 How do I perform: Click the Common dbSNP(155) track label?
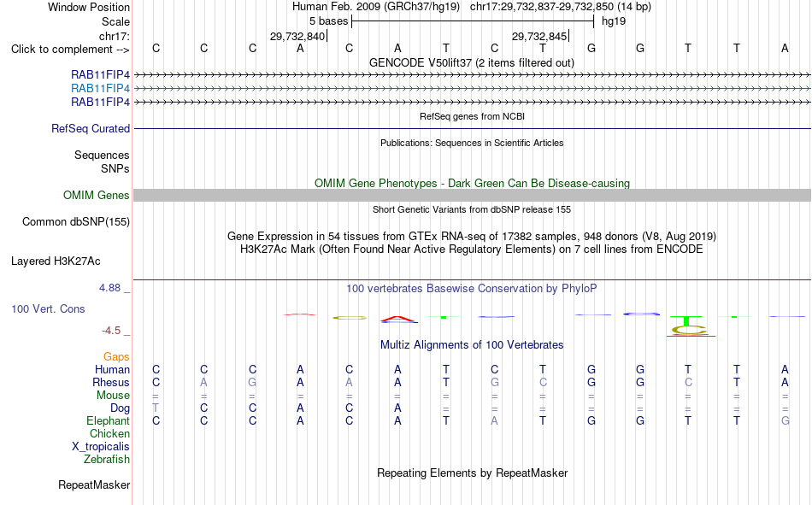75,221
